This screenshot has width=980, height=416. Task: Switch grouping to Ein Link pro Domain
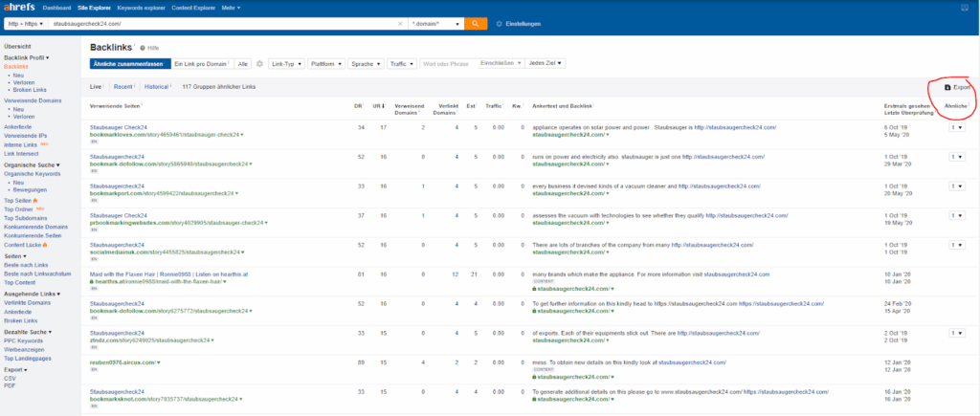coord(201,64)
